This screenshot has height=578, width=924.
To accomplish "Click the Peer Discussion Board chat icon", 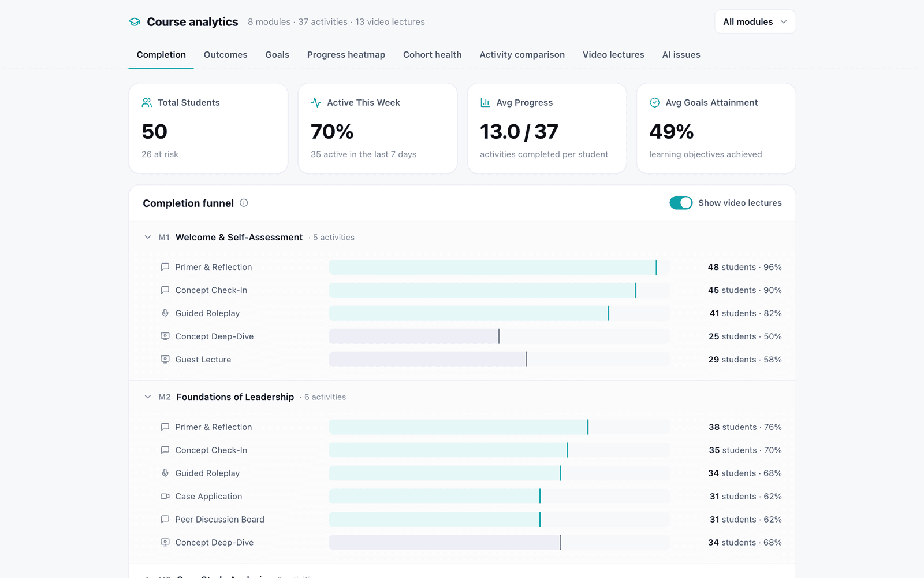I will click(x=165, y=520).
